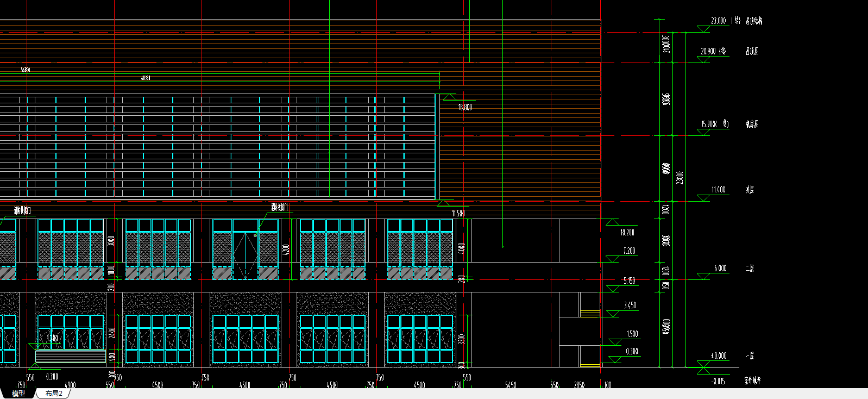Click the ±0.000 elevation triangle marker
Screen dimensions: 868x399
pos(703,364)
